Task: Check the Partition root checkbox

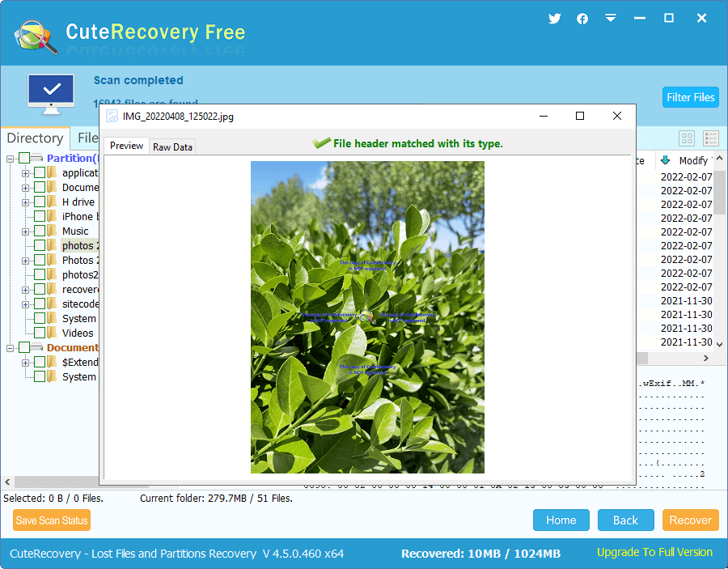Action: (x=24, y=158)
